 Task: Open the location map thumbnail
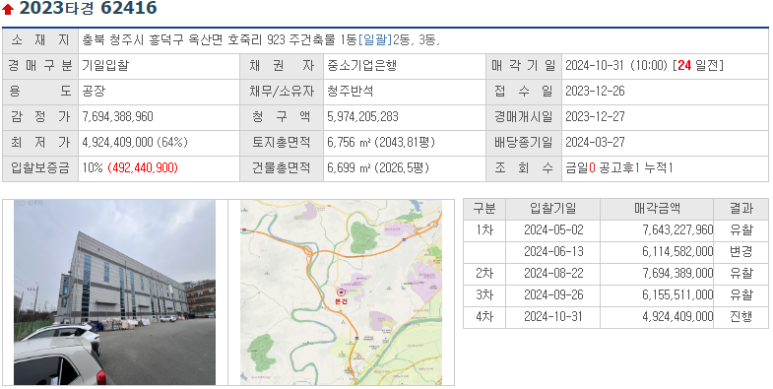[341, 292]
